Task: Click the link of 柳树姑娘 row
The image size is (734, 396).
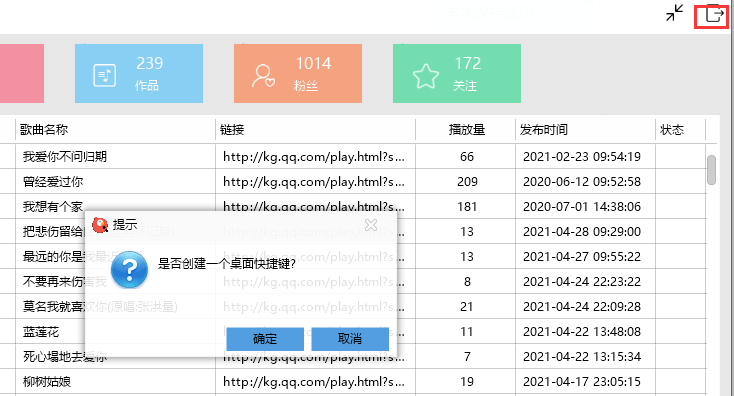Action: [314, 382]
